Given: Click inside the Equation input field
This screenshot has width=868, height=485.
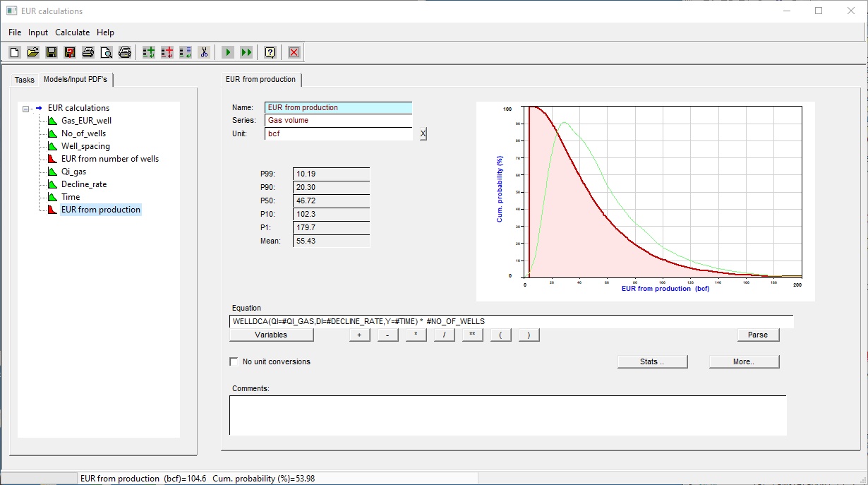Looking at the screenshot, I should tap(511, 321).
